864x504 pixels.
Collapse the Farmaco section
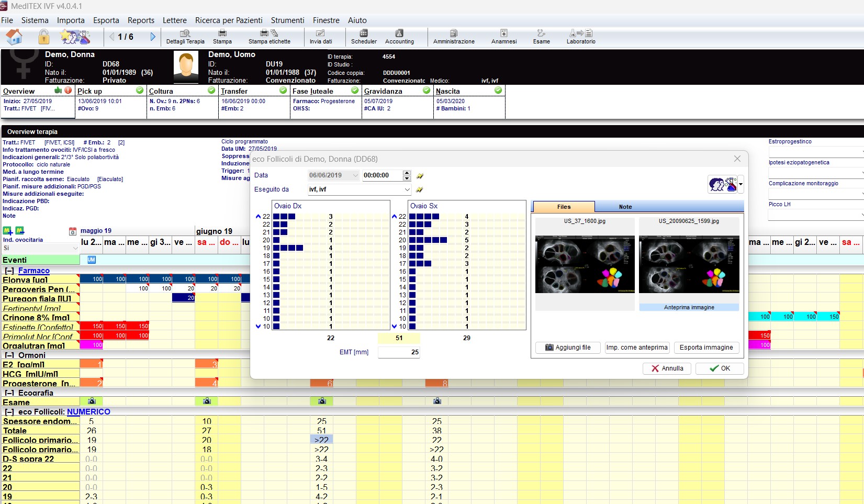9,271
